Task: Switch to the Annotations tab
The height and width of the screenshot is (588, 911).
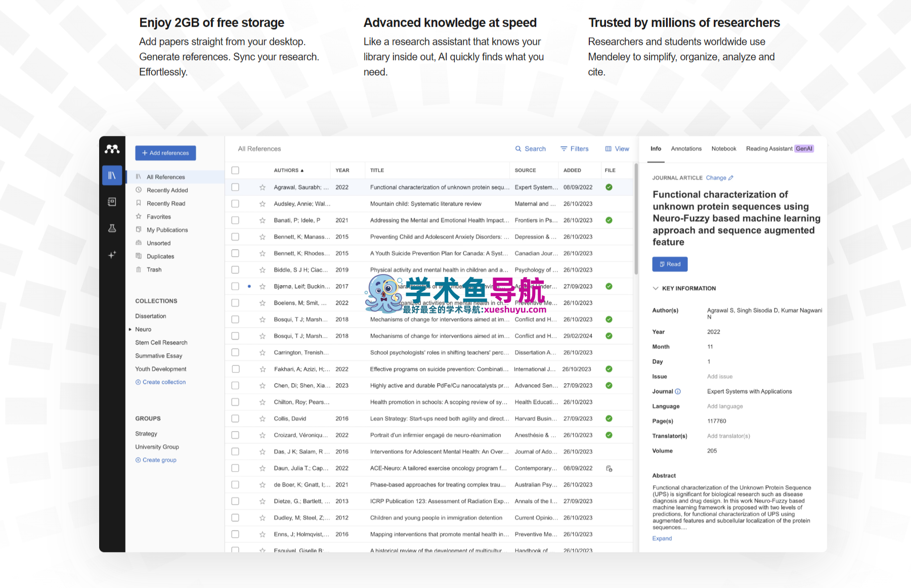Action: (x=686, y=149)
